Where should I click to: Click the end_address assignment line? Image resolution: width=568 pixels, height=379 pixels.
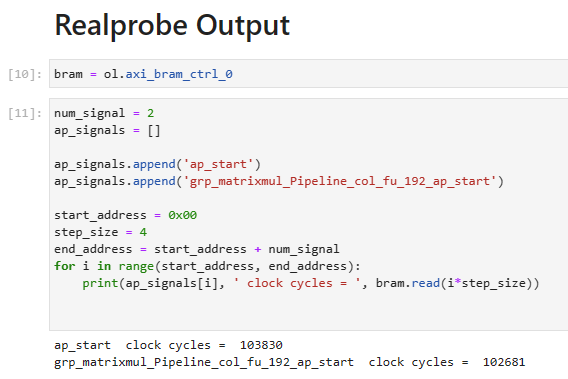coord(197,249)
